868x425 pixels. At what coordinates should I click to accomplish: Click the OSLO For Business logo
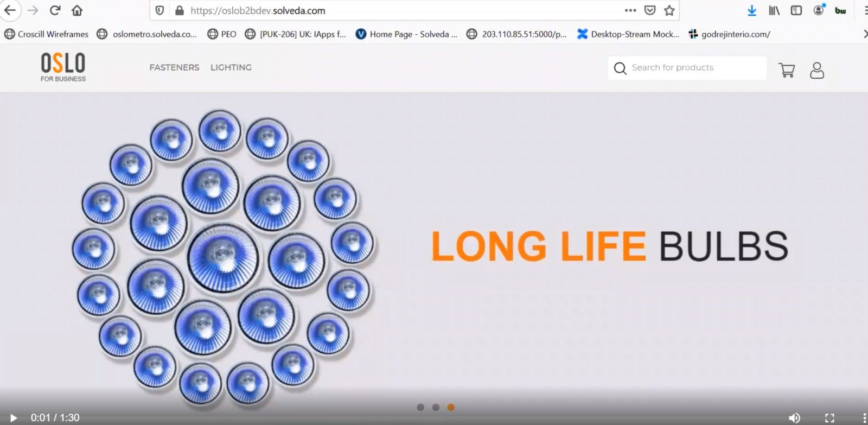click(x=63, y=67)
